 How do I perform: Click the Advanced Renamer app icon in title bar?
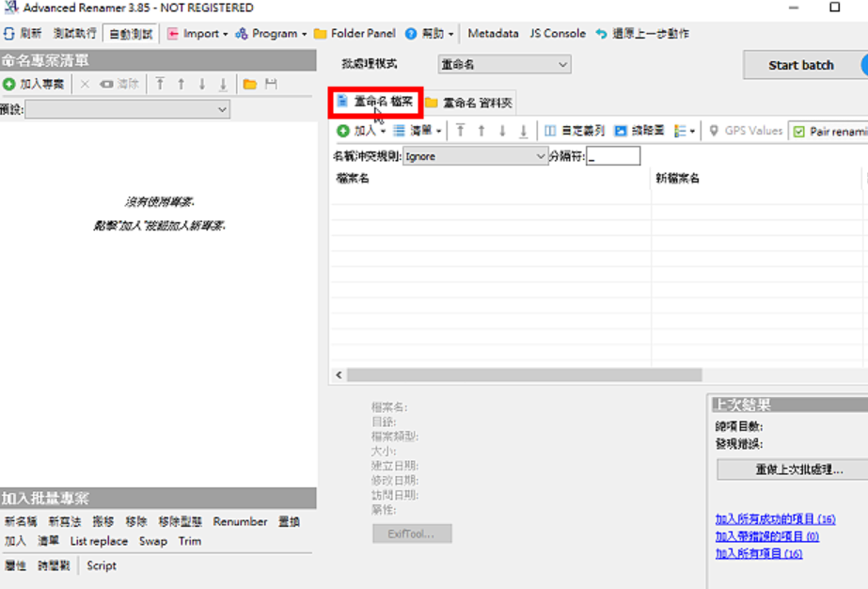[x=10, y=8]
